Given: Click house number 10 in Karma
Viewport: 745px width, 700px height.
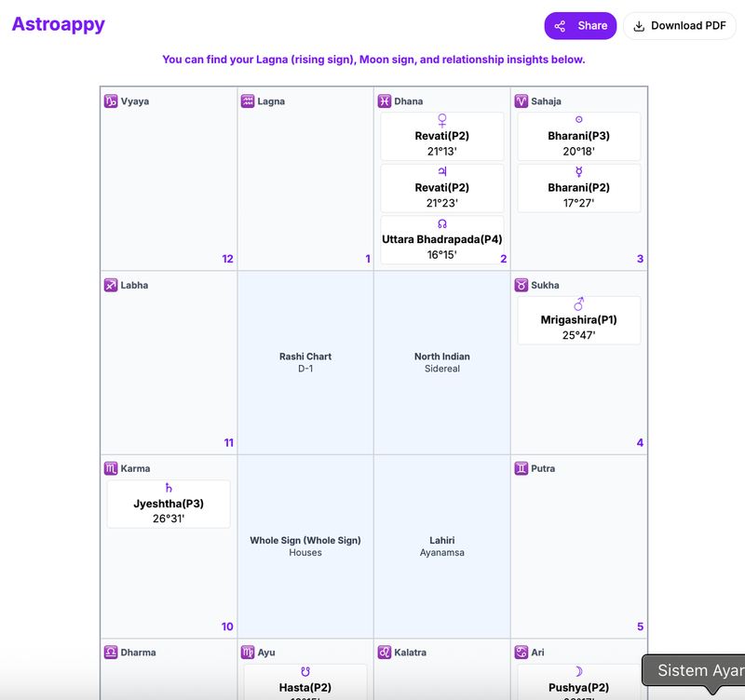Looking at the screenshot, I should tap(227, 626).
